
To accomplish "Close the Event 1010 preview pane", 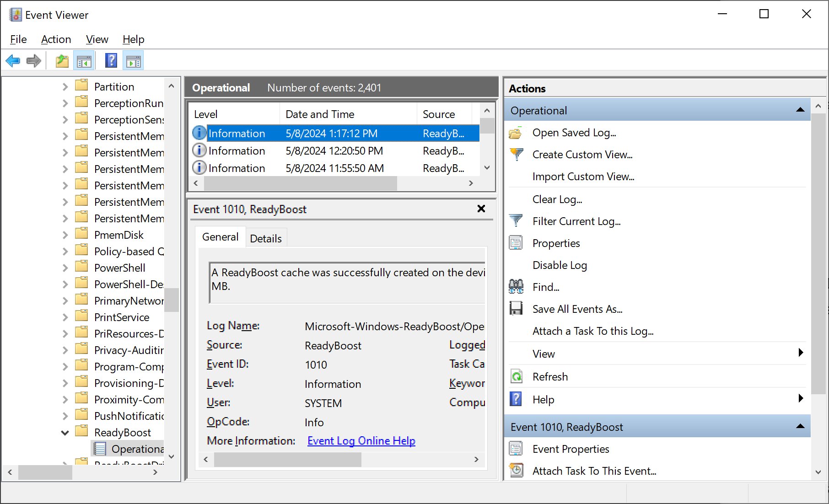I will pyautogui.click(x=481, y=209).
